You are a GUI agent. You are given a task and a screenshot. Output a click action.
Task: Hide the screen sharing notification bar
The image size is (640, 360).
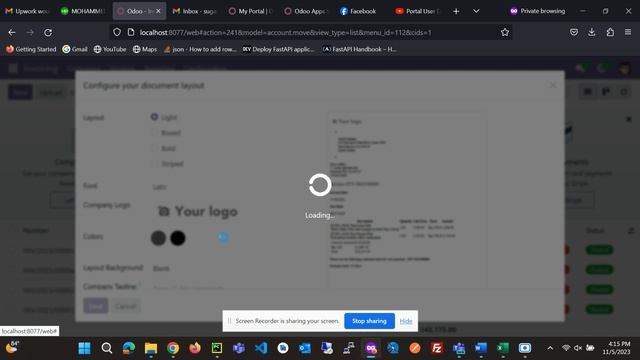coord(406,321)
